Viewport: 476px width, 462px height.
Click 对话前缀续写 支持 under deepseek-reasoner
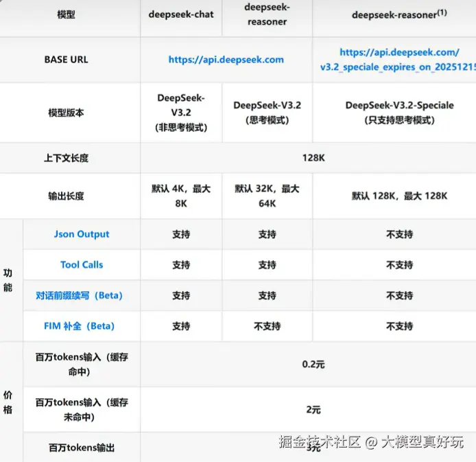coord(267,296)
